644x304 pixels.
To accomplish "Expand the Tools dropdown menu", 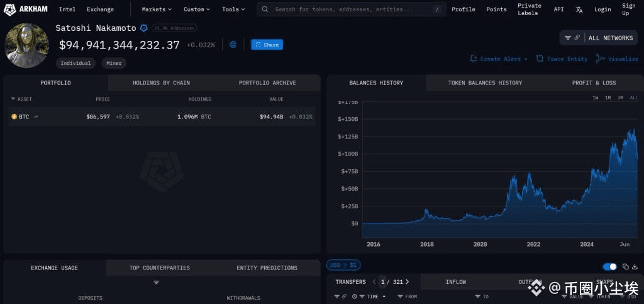I will [234, 9].
